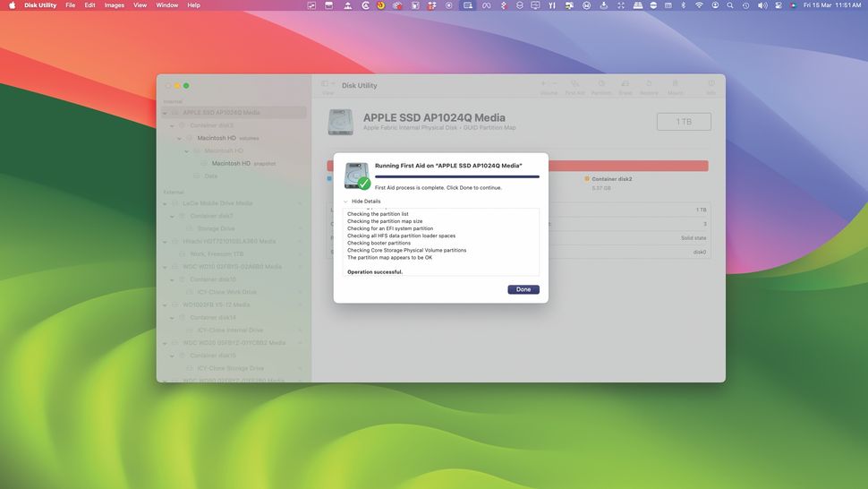Screen dimensions: 868x489
Task: Click the Mount toolbar icon
Action: point(675,83)
